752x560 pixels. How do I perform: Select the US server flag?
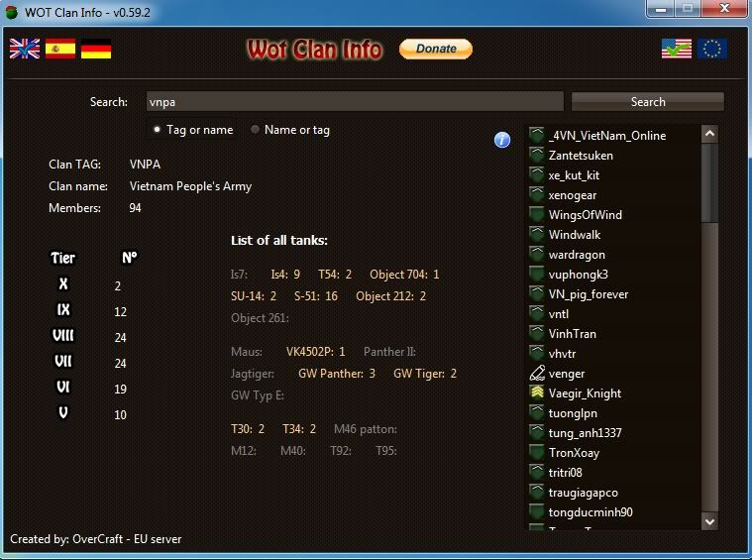tap(677, 49)
